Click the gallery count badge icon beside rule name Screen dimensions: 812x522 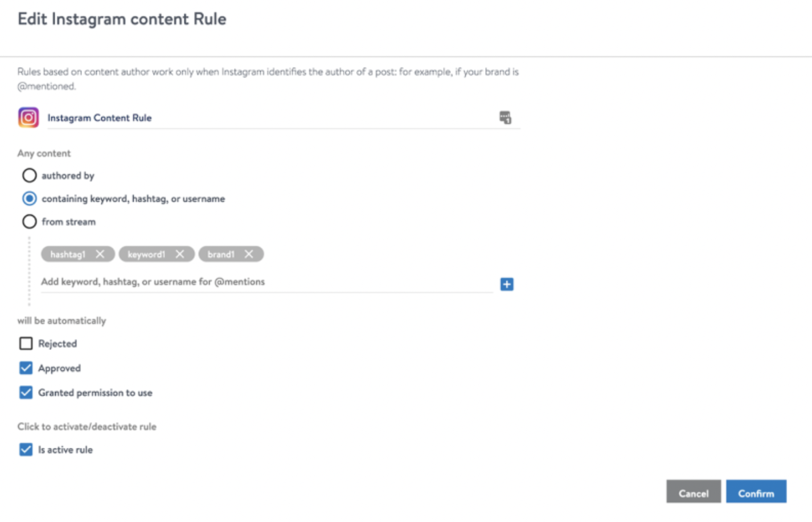click(506, 117)
